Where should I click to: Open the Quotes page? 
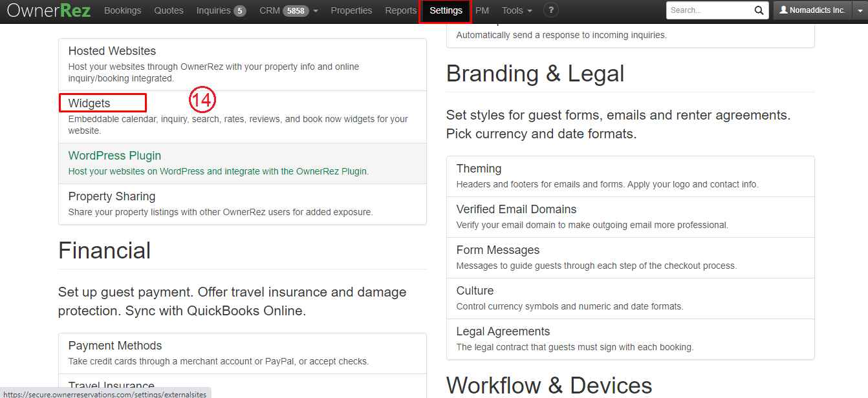[169, 10]
